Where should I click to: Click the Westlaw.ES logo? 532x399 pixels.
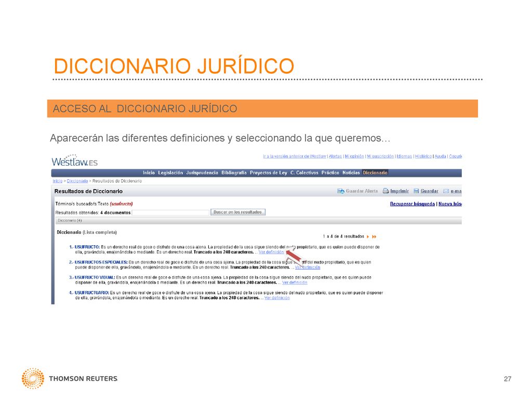(x=75, y=161)
